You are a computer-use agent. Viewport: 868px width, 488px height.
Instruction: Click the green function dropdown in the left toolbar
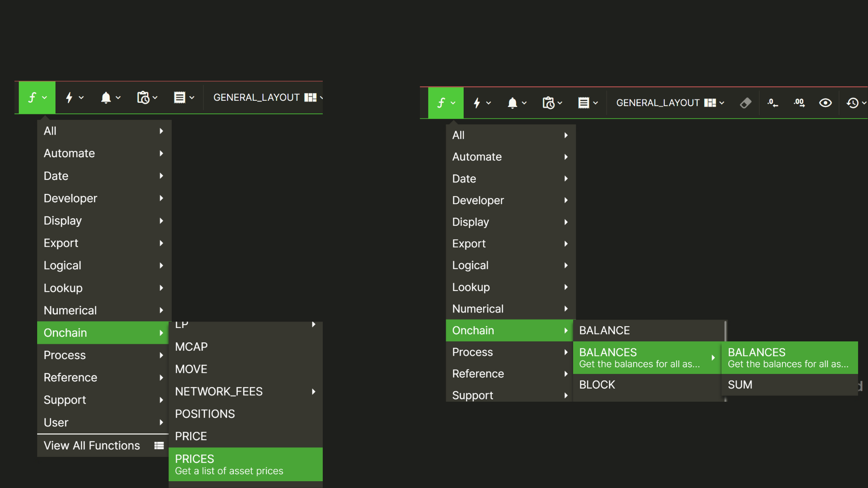pos(37,98)
